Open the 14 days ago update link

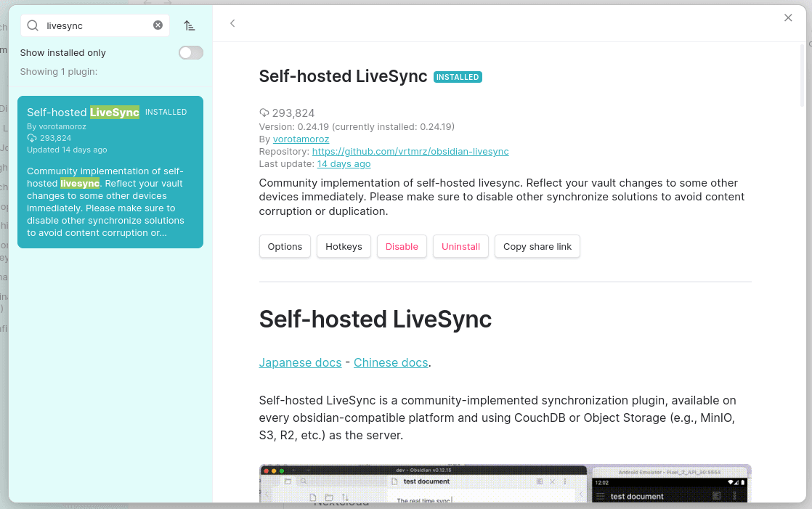(344, 164)
